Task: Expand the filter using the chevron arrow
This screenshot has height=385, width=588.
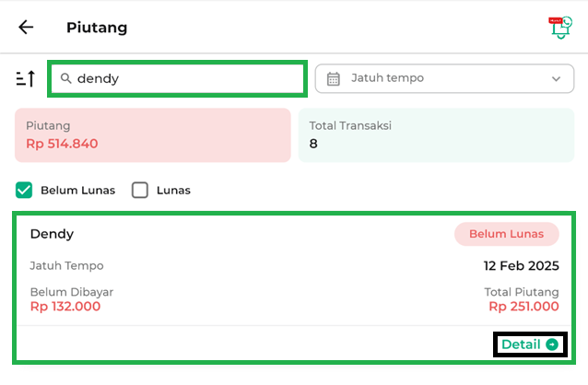Action: (556, 79)
